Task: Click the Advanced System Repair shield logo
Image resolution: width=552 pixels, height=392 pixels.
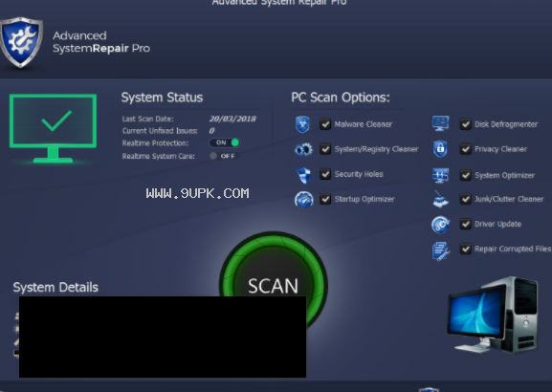Action: point(21,42)
